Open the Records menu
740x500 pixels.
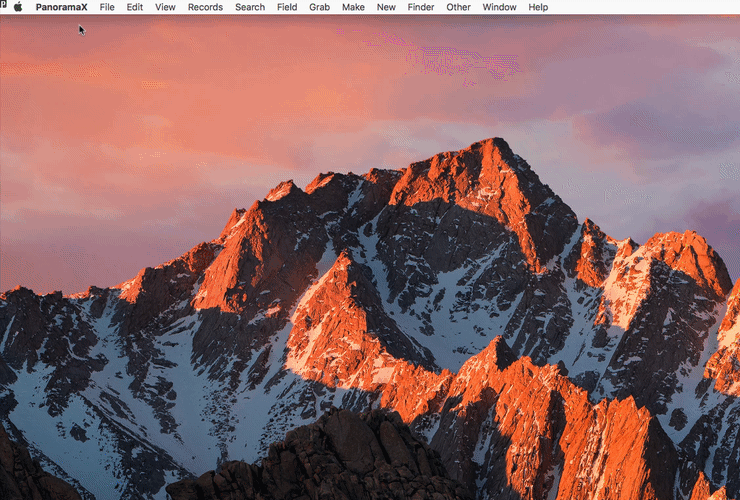coord(205,7)
